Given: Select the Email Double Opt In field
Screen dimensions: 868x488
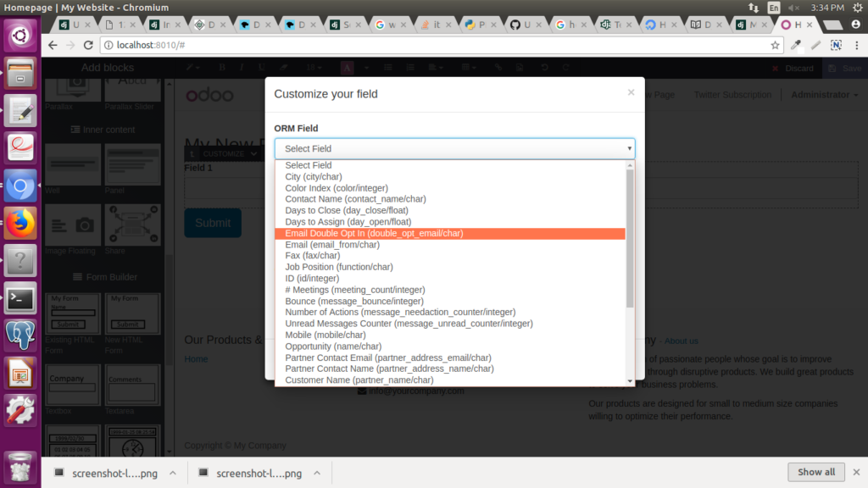Looking at the screenshot, I should pos(452,233).
